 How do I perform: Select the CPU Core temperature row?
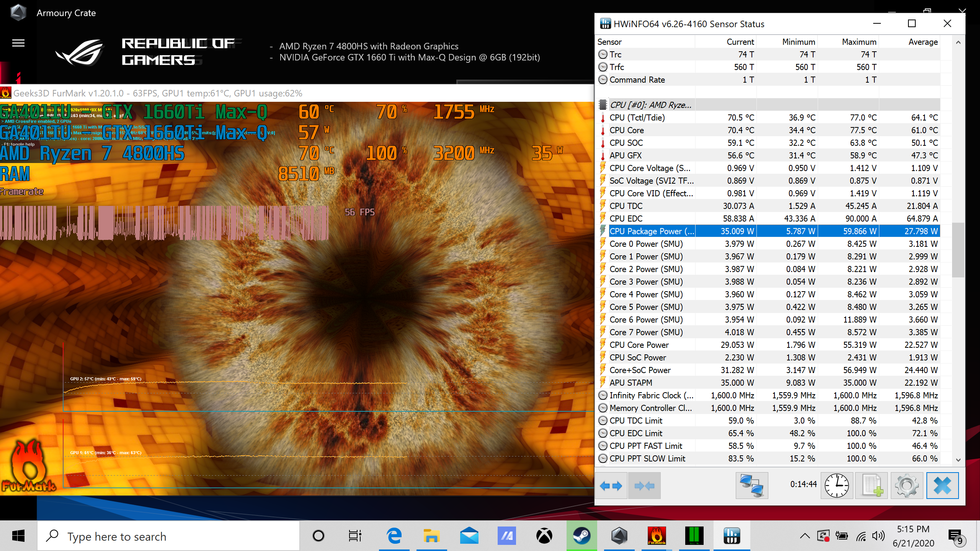pyautogui.click(x=768, y=130)
